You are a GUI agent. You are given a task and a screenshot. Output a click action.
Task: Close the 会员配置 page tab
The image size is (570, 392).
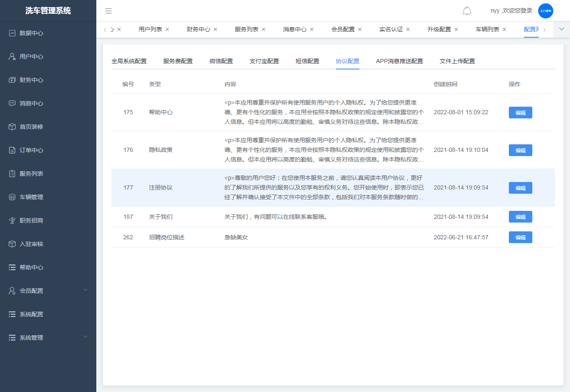[x=360, y=29]
